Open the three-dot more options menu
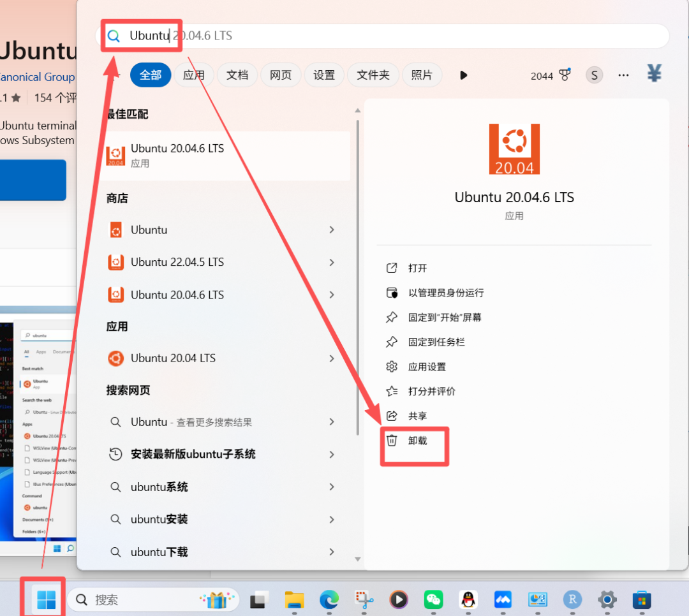This screenshot has width=689, height=616. pos(623,75)
